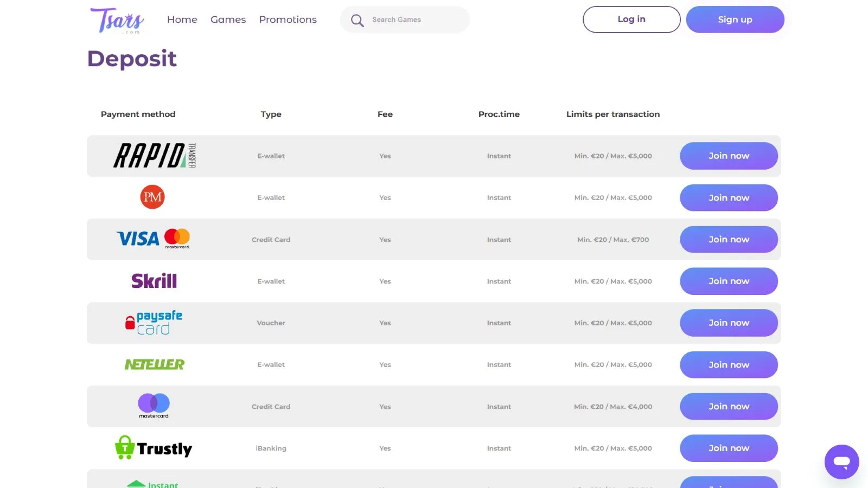Click the Neteller logo
Viewport: 868px width, 488px height.
[x=155, y=364]
